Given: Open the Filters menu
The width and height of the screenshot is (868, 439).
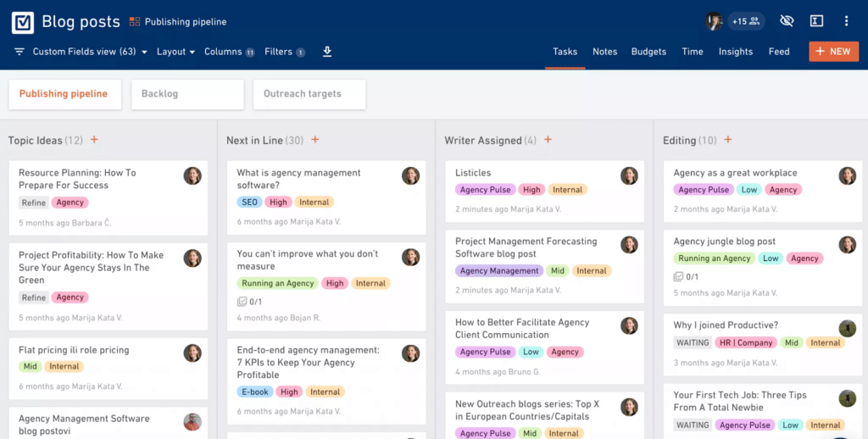Looking at the screenshot, I should click(285, 52).
